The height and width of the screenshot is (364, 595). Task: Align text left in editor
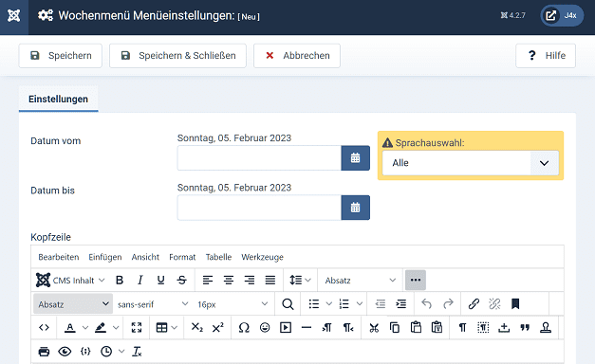click(208, 281)
